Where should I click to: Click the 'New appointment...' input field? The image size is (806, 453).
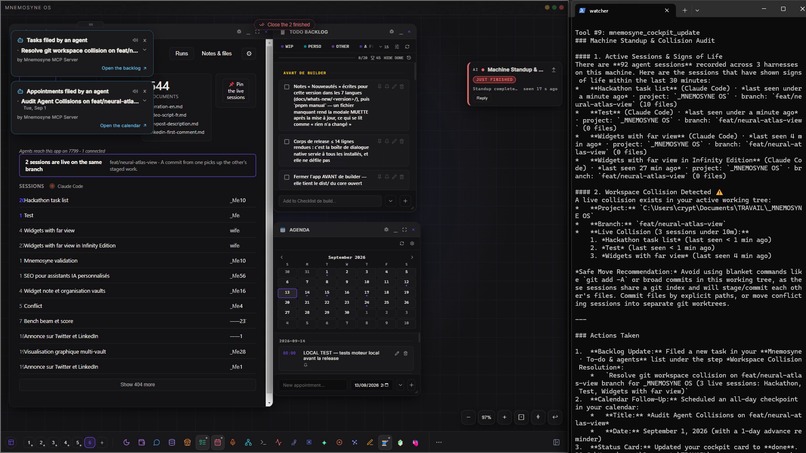tap(313, 385)
